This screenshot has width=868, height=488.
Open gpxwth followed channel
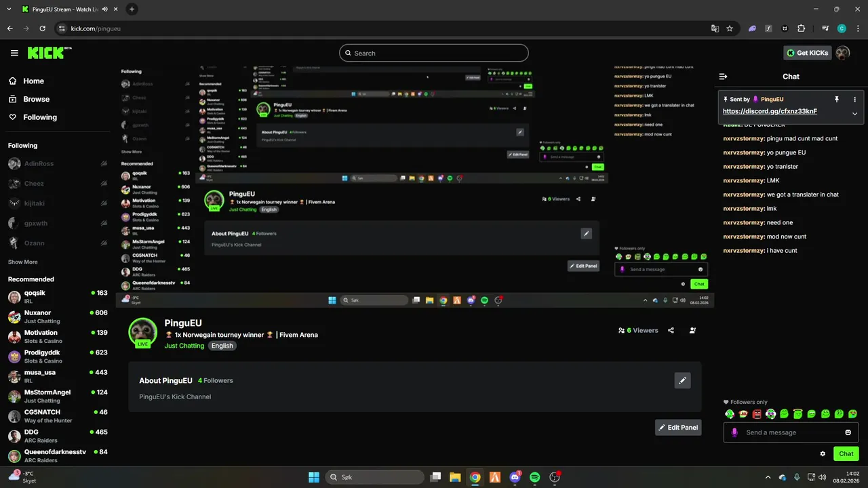point(57,223)
